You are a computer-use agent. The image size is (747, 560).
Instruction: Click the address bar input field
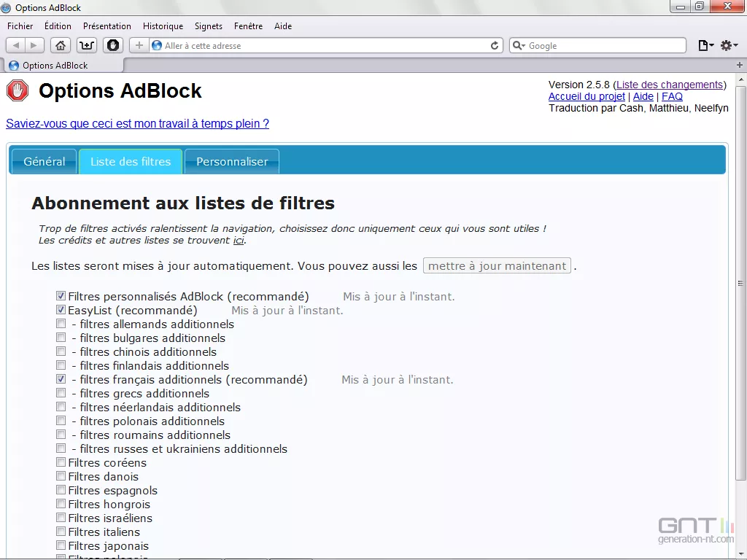(321, 45)
